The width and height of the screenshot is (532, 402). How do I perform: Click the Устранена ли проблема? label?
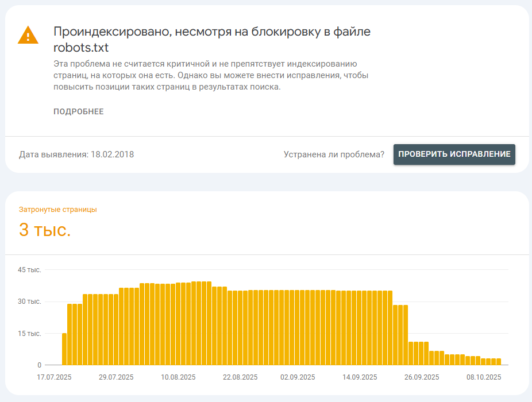[334, 154]
